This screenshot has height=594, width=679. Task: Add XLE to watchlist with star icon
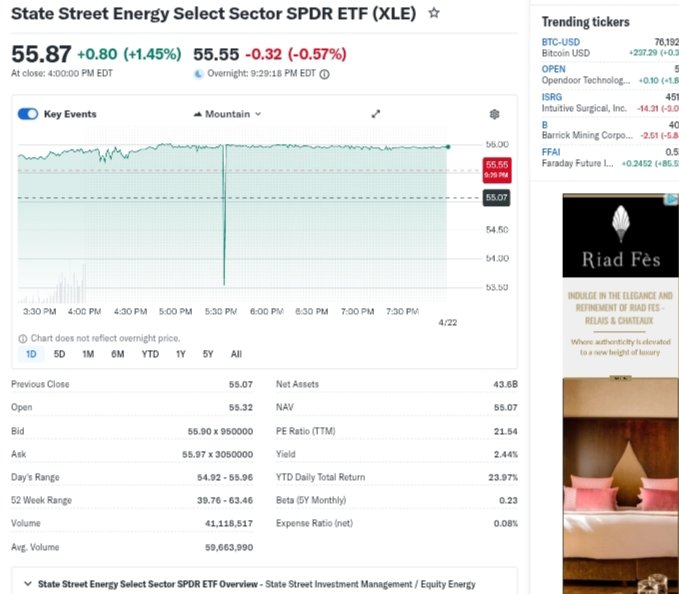click(434, 13)
